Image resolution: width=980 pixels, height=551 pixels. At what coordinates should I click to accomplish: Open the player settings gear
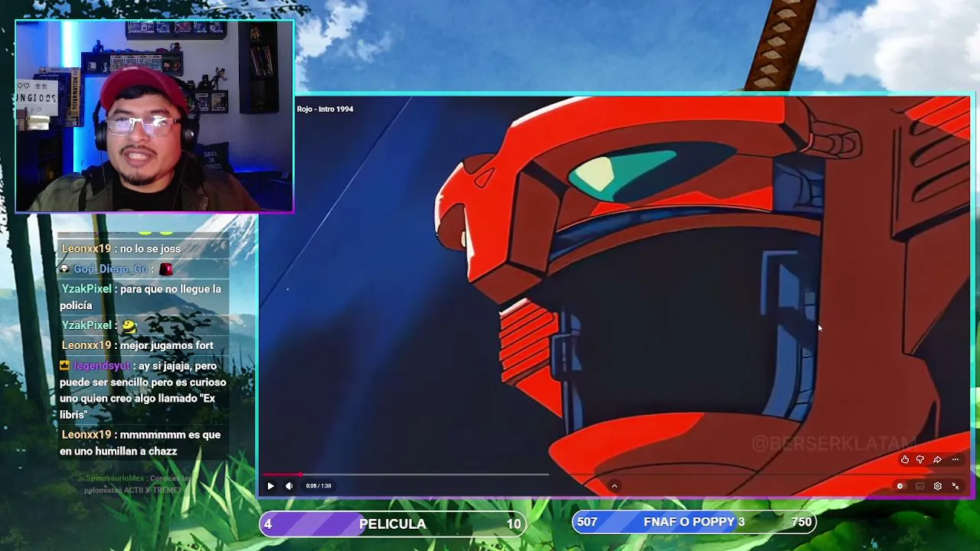coord(937,486)
